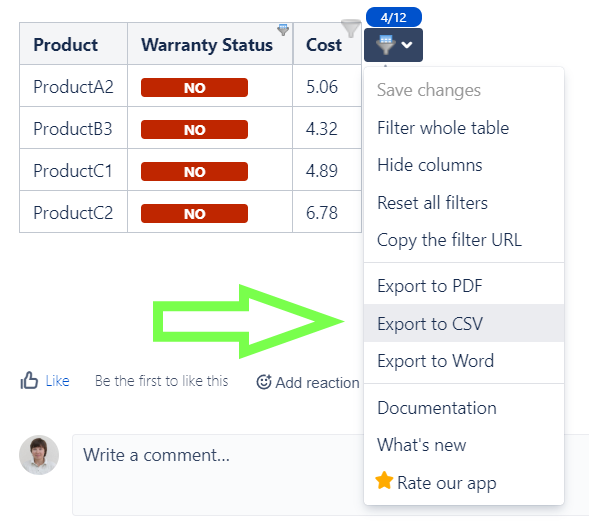Screen dimensions: 589x530
Task: Choose Export to PDF option
Action: click(x=464, y=285)
